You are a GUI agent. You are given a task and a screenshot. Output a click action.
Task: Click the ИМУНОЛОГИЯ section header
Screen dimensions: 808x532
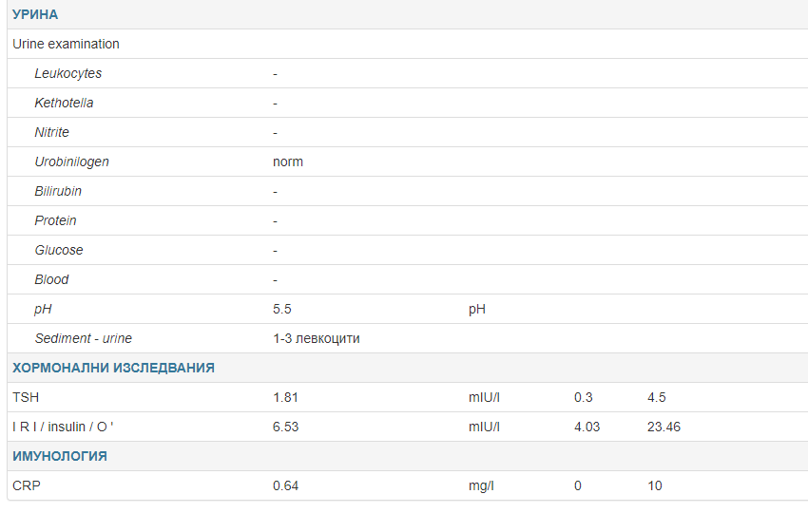click(59, 456)
